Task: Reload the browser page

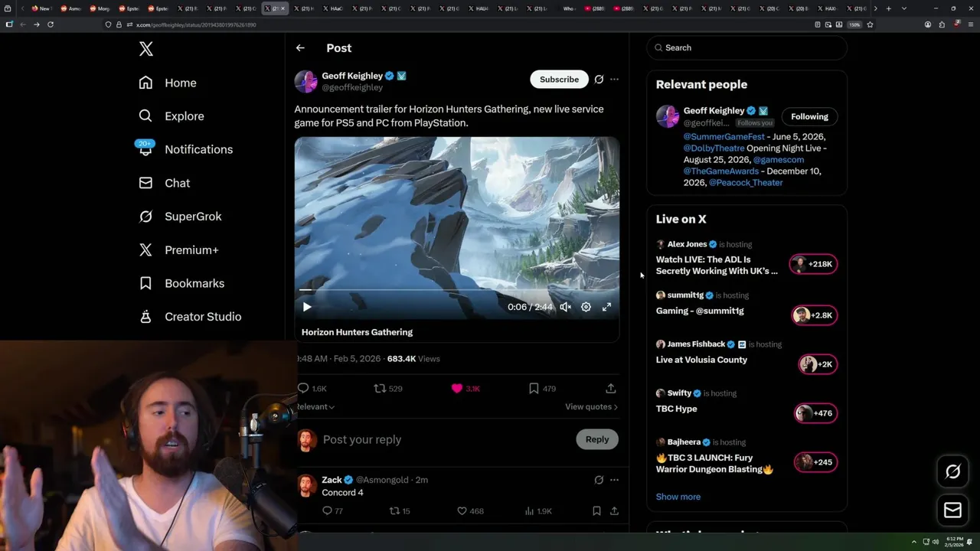Action: tap(51, 24)
